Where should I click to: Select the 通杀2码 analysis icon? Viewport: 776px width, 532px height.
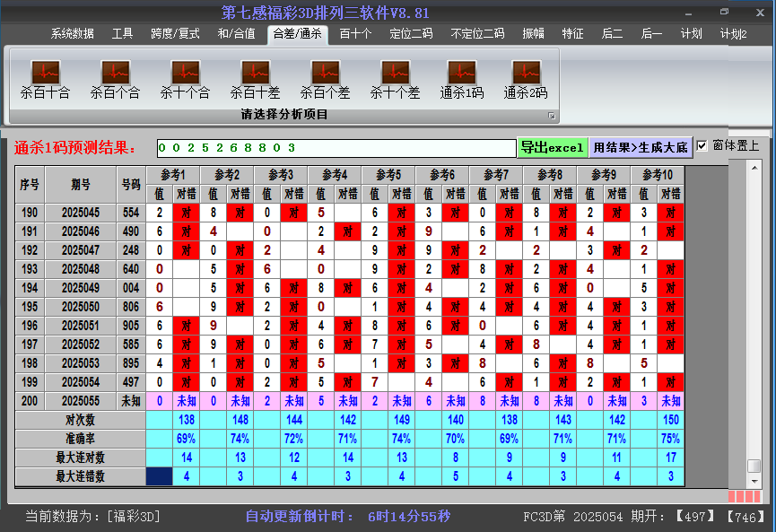526,79
